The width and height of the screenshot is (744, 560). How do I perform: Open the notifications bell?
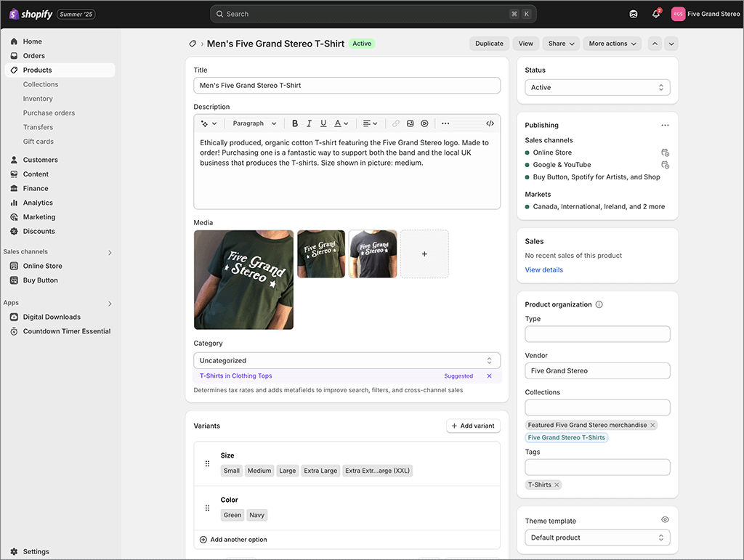point(656,15)
